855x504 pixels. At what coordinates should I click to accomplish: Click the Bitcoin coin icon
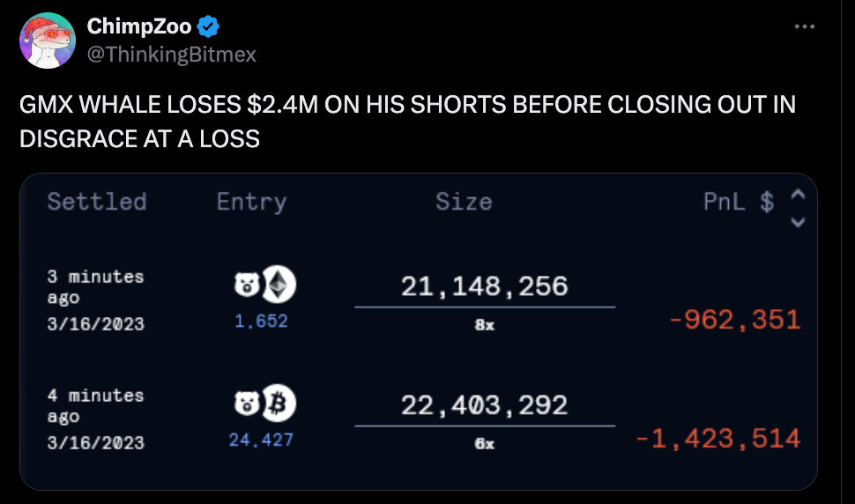[x=279, y=404]
